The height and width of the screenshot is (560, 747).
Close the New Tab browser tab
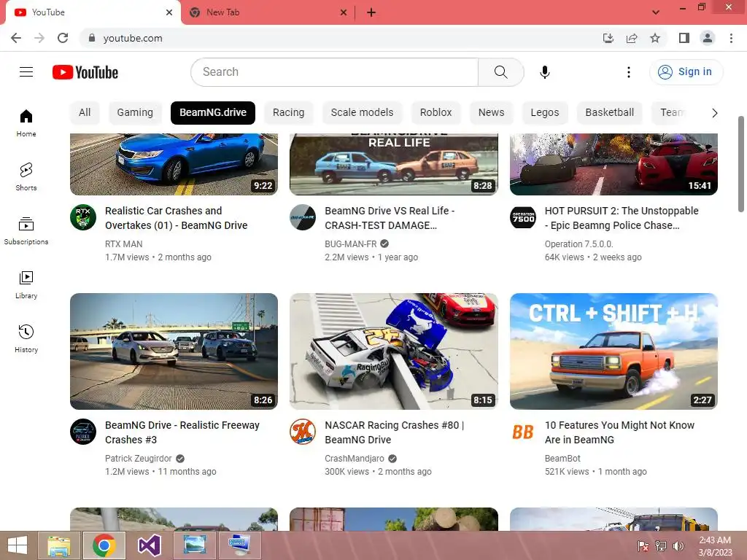344,12
